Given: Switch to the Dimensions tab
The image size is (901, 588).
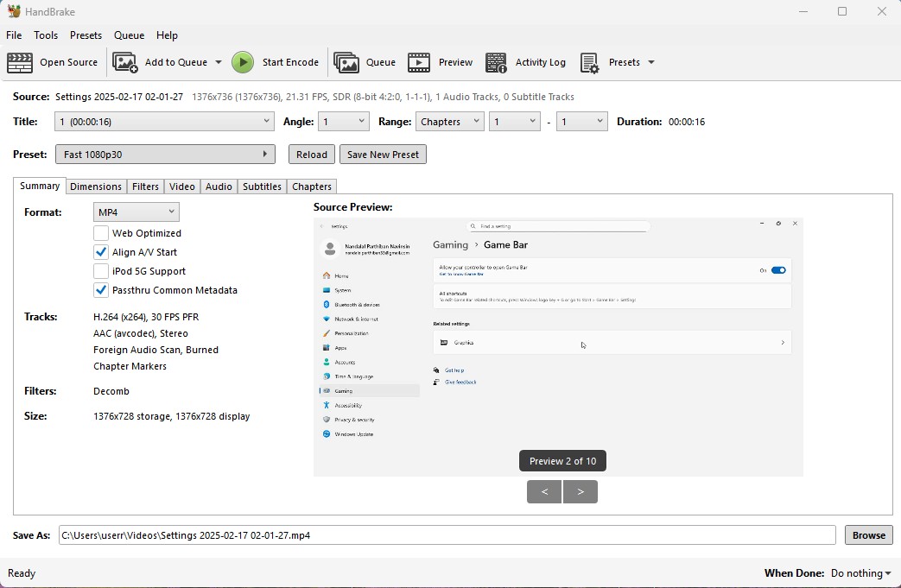Looking at the screenshot, I should [96, 187].
